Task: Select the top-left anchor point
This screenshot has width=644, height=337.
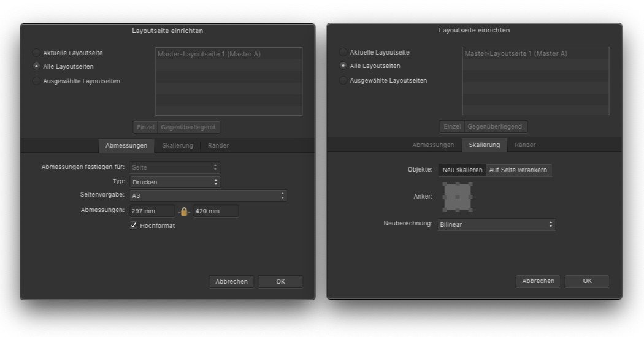Action: pos(445,184)
